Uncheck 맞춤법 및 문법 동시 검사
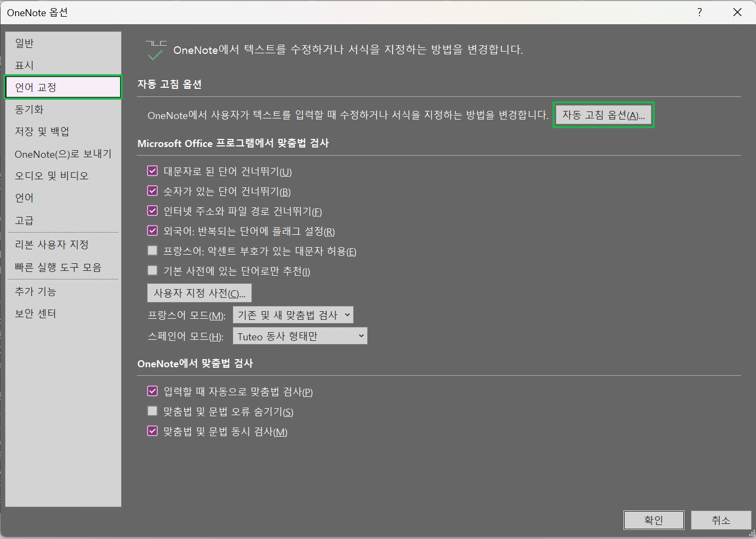Viewport: 756px width, 539px height. (152, 431)
